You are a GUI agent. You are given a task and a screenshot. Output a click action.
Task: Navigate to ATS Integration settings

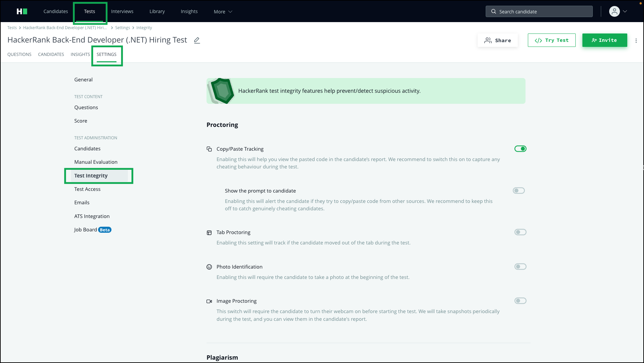[x=92, y=216]
